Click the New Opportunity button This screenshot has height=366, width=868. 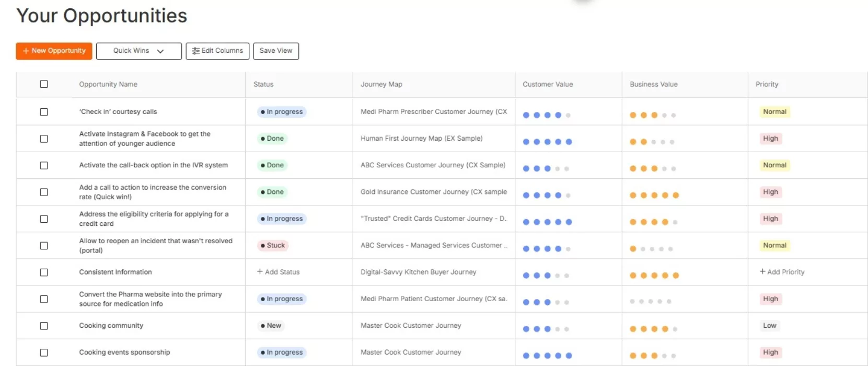(54, 51)
